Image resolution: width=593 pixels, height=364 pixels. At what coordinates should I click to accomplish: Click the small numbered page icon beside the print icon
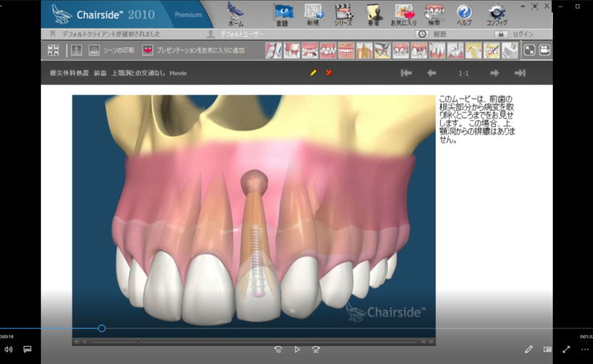pyautogui.click(x=76, y=50)
